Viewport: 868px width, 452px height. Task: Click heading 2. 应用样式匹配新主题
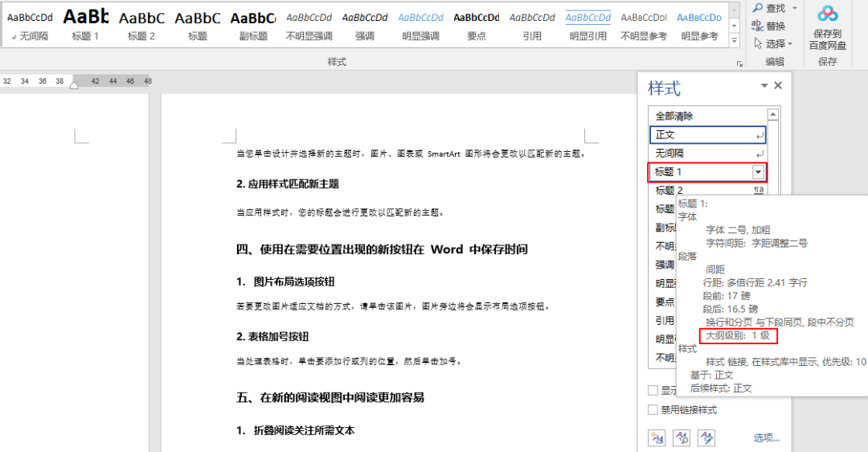[288, 184]
